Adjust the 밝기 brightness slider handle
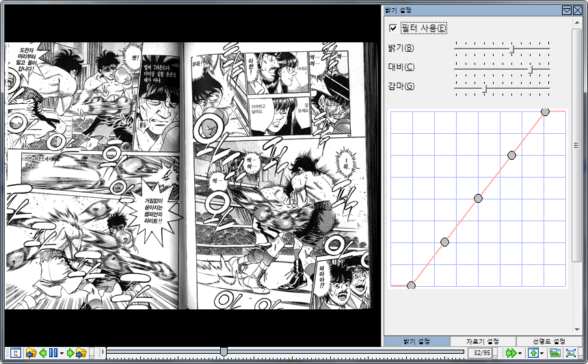This screenshot has height=364, width=588. [512, 48]
